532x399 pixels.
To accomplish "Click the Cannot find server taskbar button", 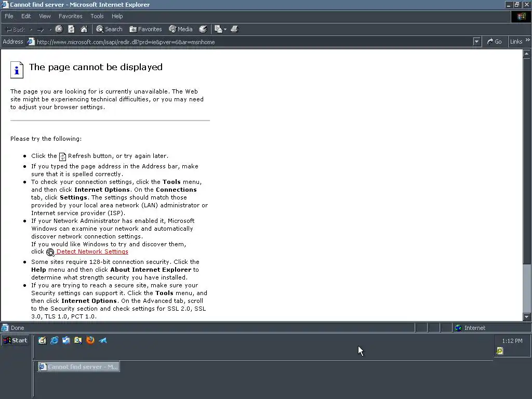I will tap(78, 366).
